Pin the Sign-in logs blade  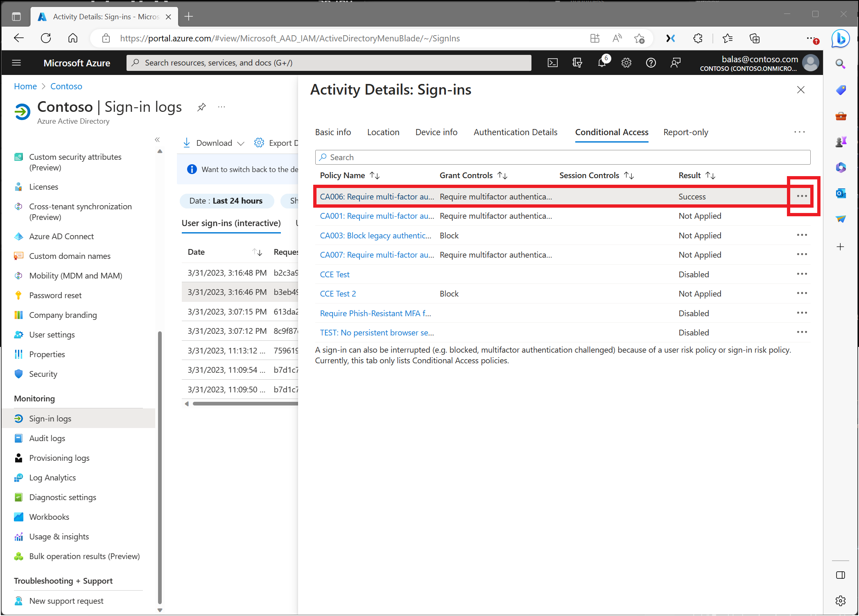point(201,107)
